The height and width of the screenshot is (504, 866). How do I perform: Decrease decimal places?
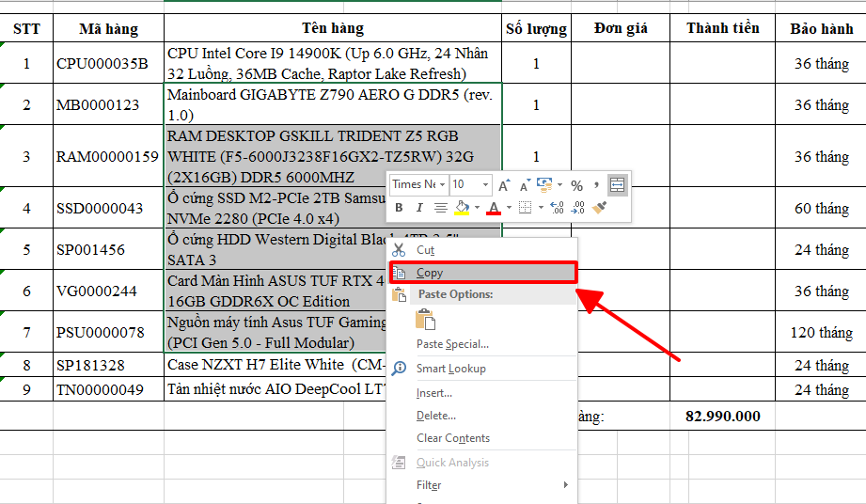[577, 208]
